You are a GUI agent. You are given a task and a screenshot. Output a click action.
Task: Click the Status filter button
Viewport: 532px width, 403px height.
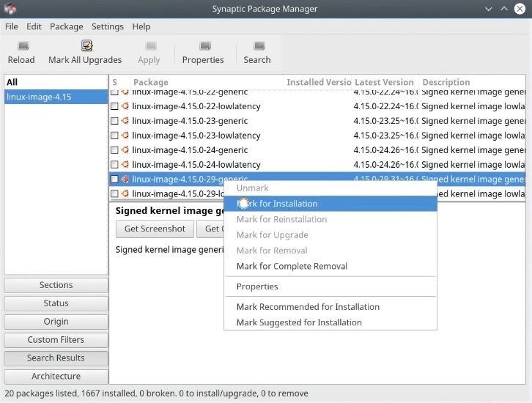coord(56,303)
